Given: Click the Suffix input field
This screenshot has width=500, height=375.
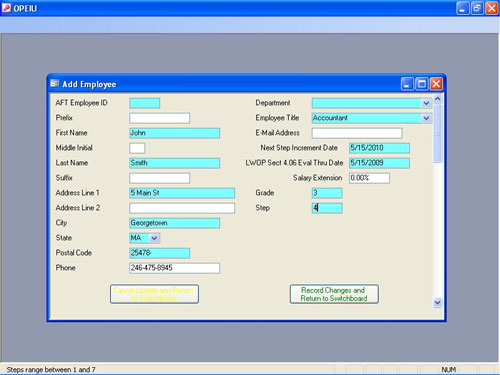Looking at the screenshot, I should (x=160, y=178).
